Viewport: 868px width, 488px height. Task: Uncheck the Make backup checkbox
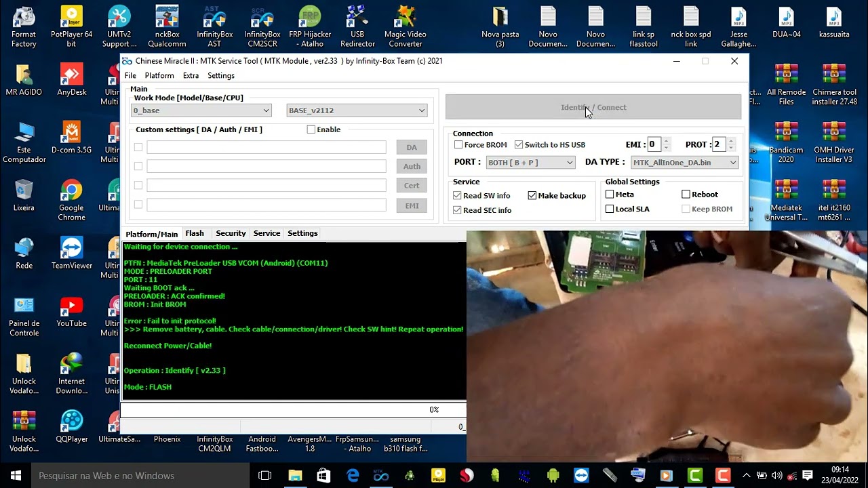532,196
